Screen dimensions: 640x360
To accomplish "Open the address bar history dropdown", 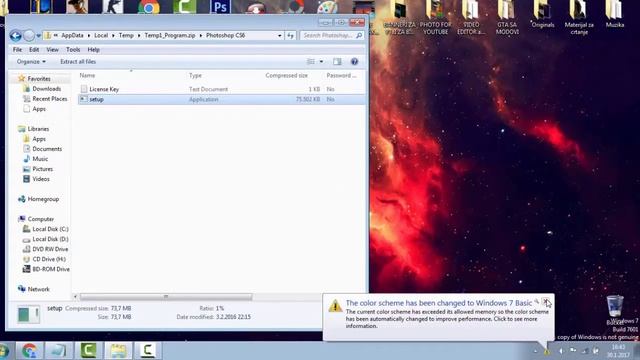I will click(280, 36).
